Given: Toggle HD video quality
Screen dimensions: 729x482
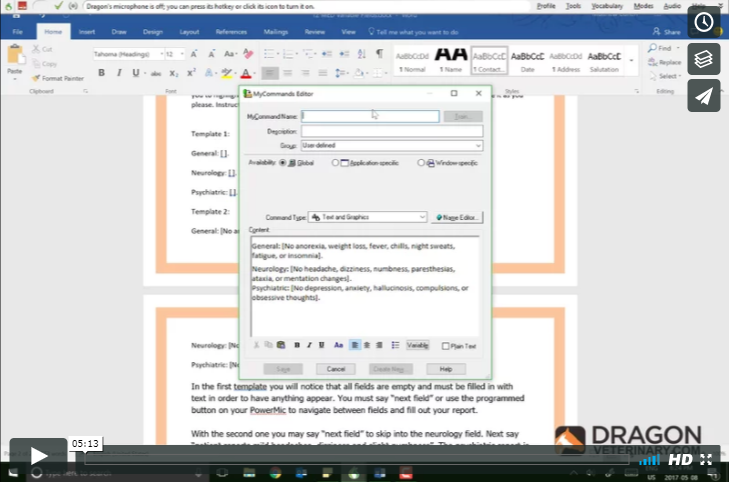Looking at the screenshot, I should (x=681, y=460).
